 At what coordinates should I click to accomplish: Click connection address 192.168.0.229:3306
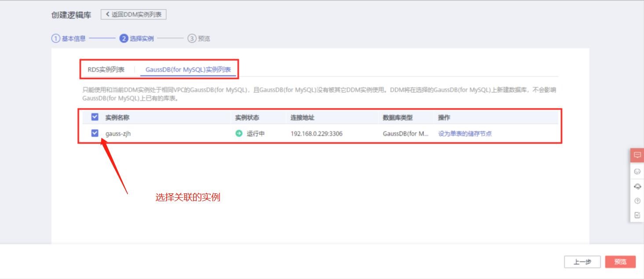(316, 134)
